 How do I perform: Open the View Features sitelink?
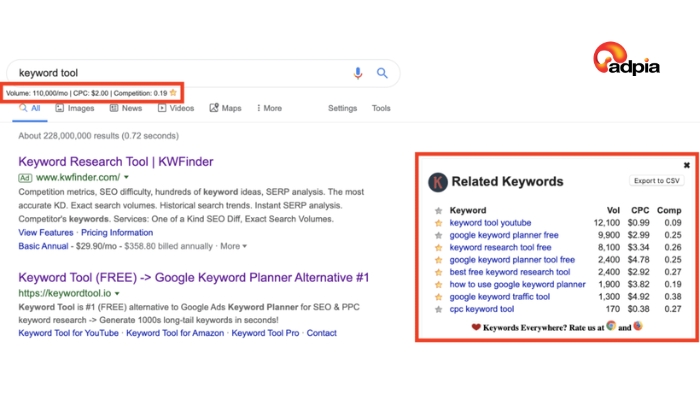[x=46, y=233]
